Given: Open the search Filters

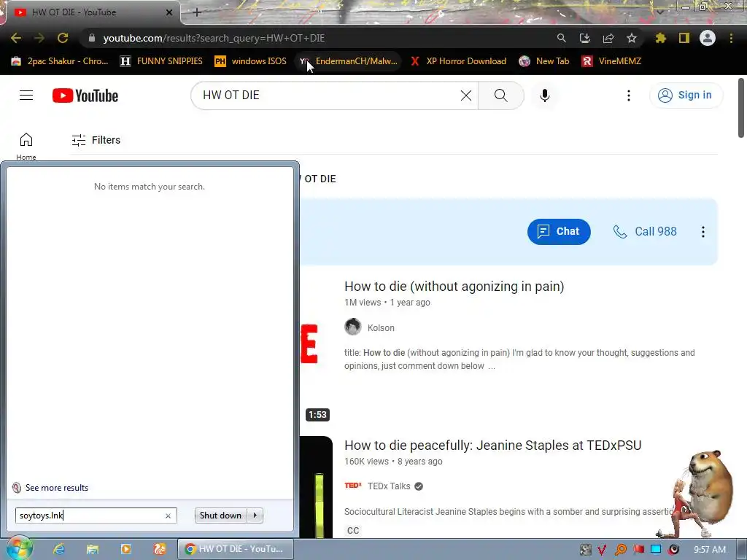Looking at the screenshot, I should [x=96, y=140].
